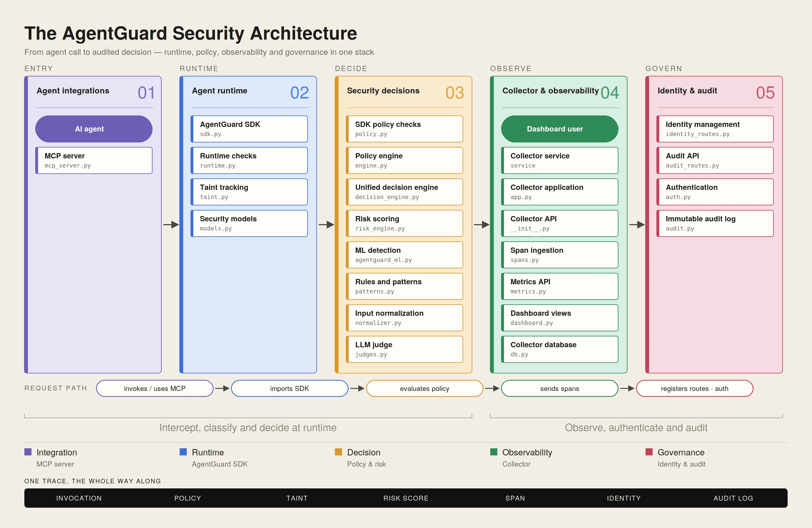Open the MCP server card
The image size is (812, 528).
(x=94, y=160)
